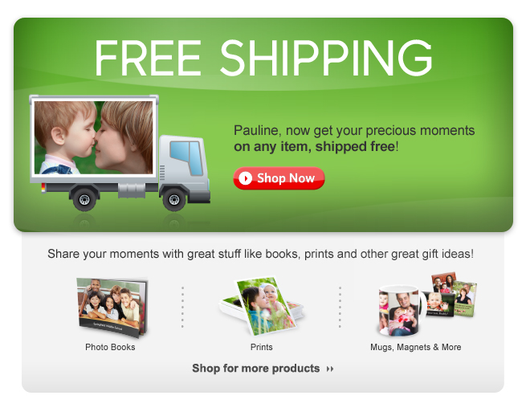
Task: Select the Photo Books label
Action: 110,347
